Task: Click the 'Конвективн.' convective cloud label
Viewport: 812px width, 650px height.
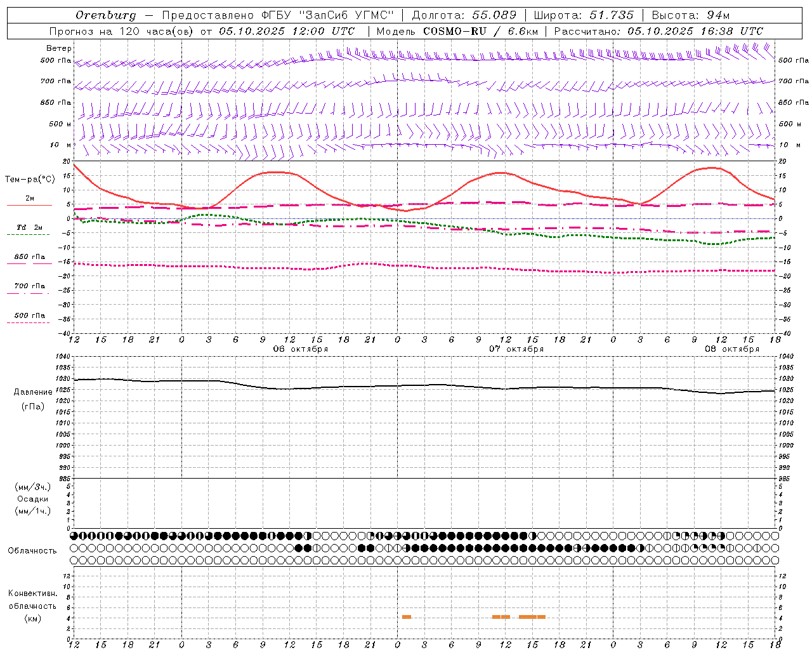Action: [33, 594]
